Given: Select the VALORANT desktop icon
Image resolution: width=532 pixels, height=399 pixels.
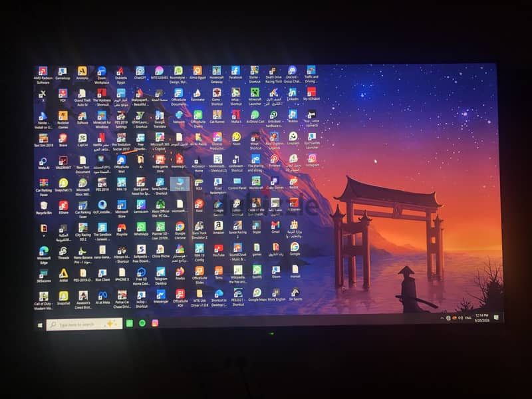Looking at the screenshot, I should (63, 162).
